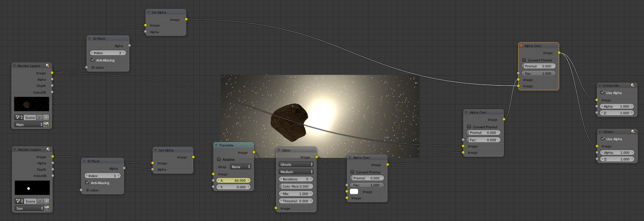Click Scene name field in Sun node
The width and height of the screenshot is (644, 221).
click(30, 201)
